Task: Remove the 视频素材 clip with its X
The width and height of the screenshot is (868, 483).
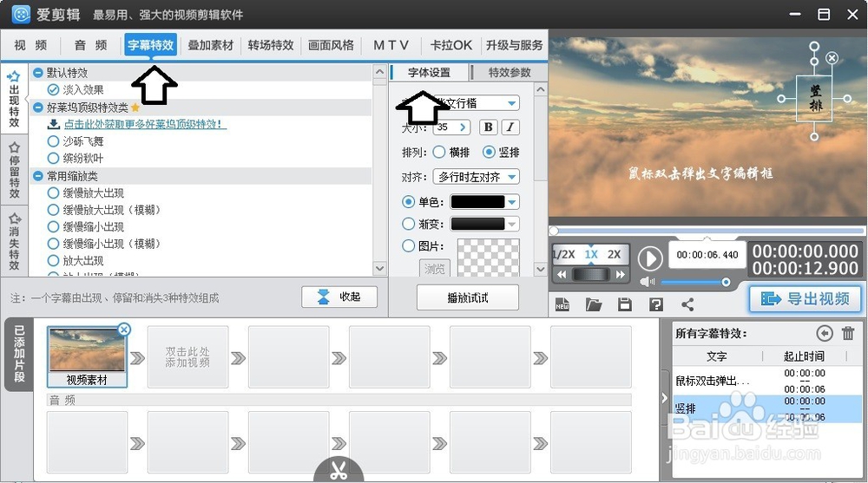Action: tap(124, 330)
